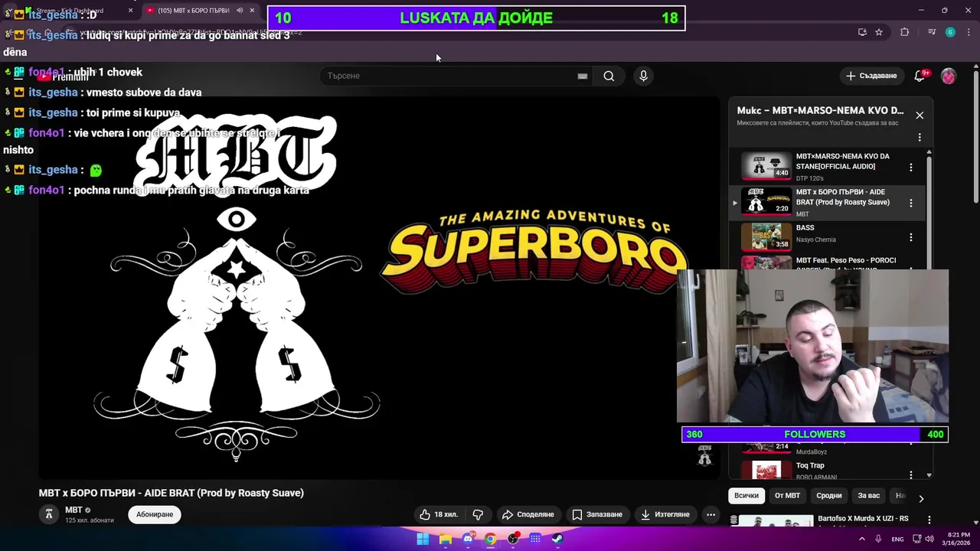Viewport: 980px width, 551px height.
Task: Click the Абониране subscribed button
Action: point(155,514)
